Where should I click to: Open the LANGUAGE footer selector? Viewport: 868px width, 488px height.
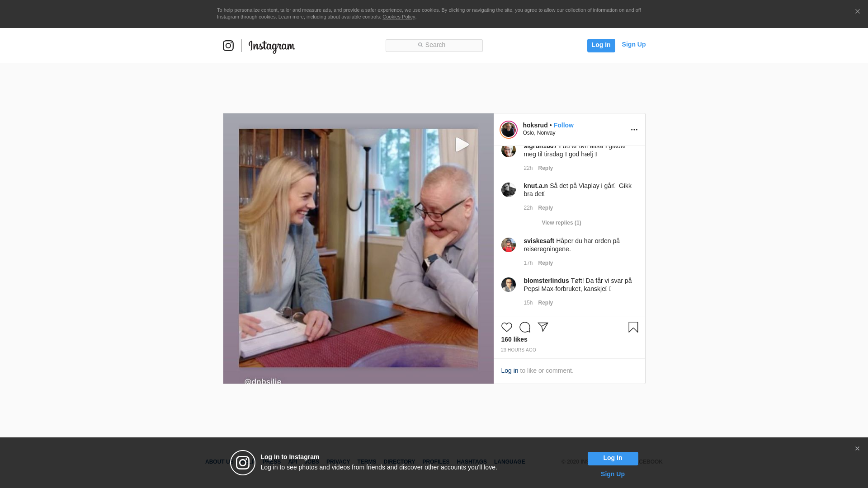click(x=509, y=462)
